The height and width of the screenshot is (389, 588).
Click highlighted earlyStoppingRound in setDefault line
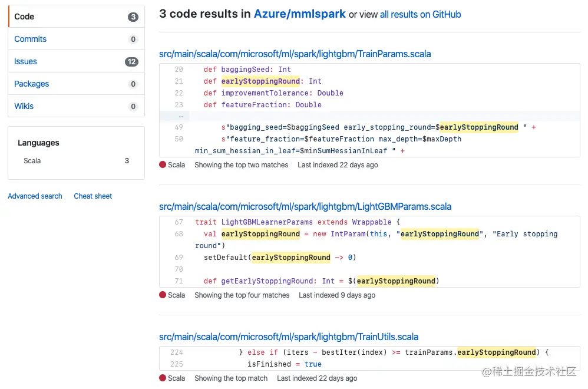pyautogui.click(x=291, y=258)
